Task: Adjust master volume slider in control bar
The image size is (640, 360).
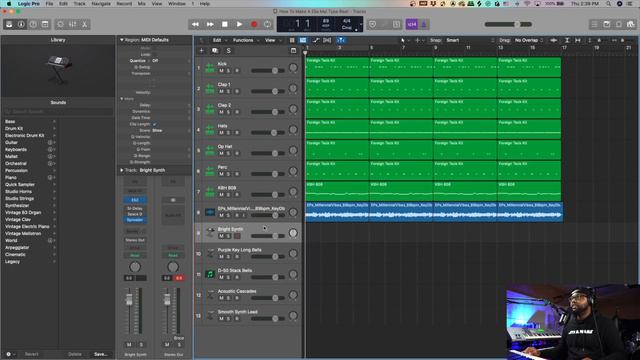Action: click(508, 24)
